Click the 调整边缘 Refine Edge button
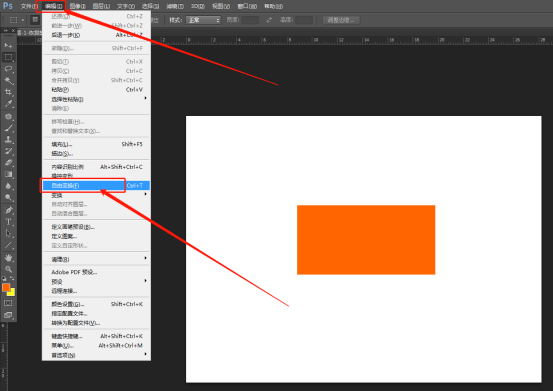Screen dimensions: 553x391 tap(341, 20)
